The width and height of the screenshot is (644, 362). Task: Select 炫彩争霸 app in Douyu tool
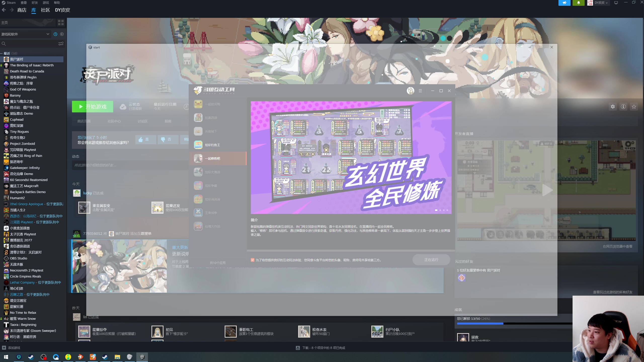click(x=218, y=186)
